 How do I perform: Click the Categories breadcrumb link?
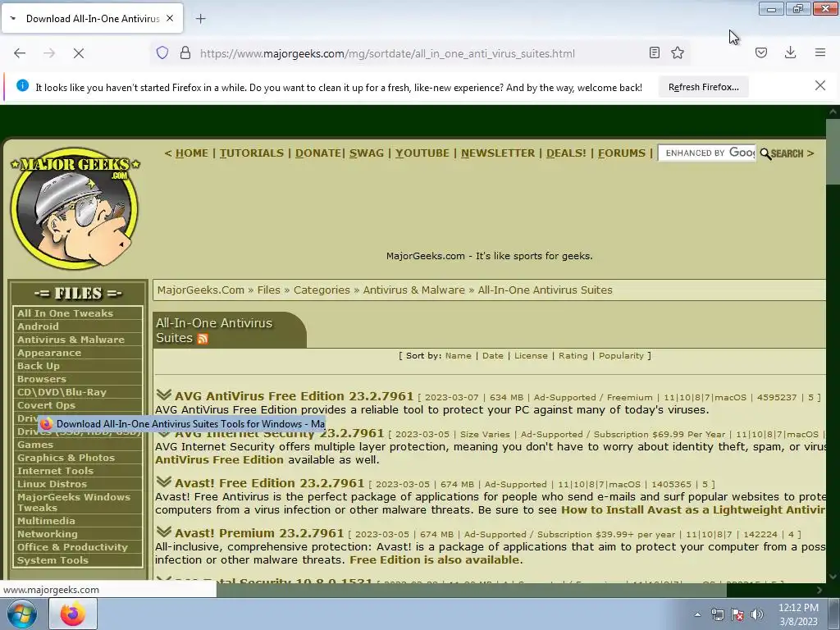coord(322,290)
